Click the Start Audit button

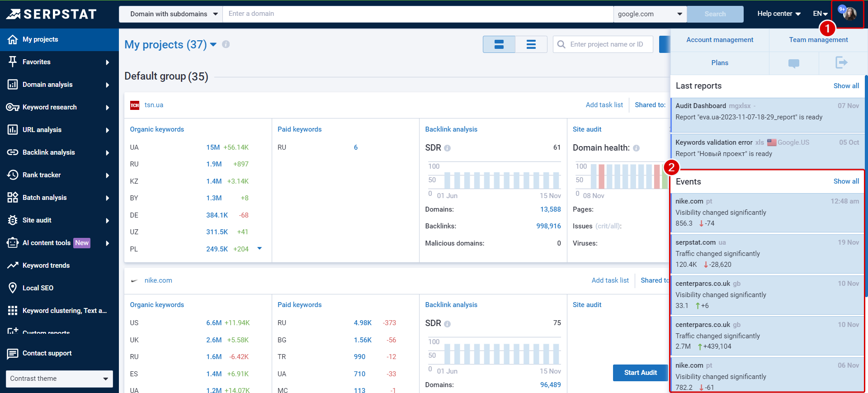point(640,373)
